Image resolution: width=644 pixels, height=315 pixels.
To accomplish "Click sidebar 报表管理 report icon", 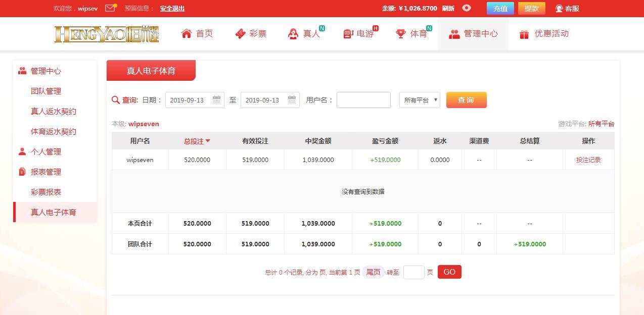I will (x=22, y=172).
